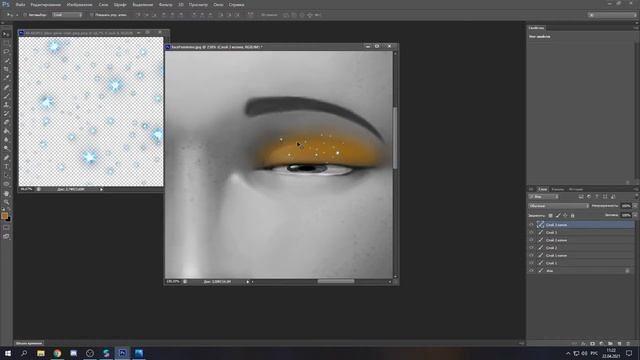Select the Zoom tool
Viewport: 640px width, 360px height.
pos(6,202)
